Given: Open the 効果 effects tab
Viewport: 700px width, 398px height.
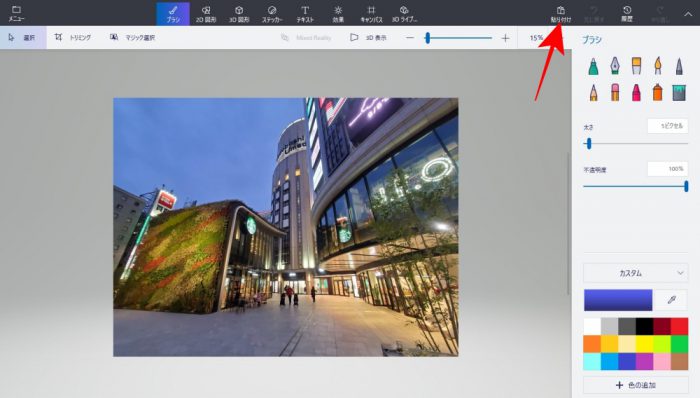Looking at the screenshot, I should pyautogui.click(x=338, y=13).
